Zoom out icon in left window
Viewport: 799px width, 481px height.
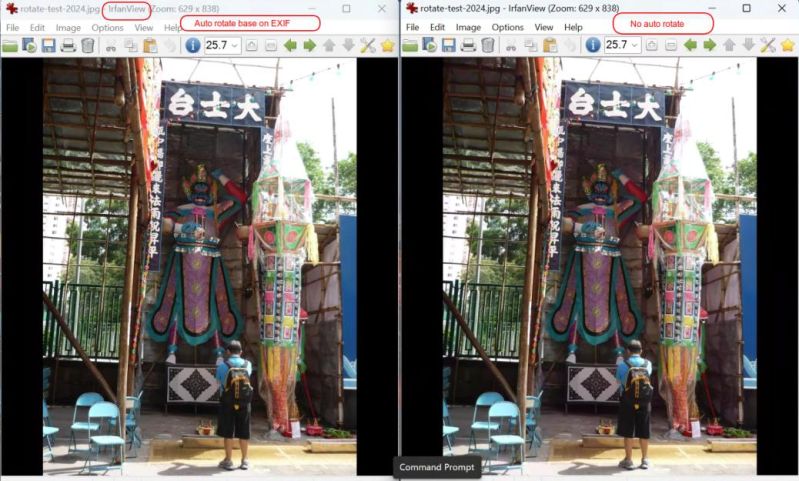(x=271, y=46)
